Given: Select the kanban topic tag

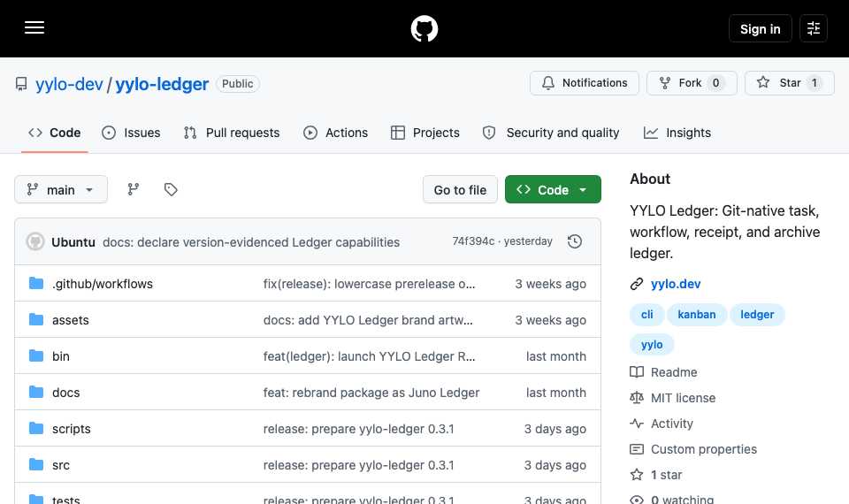Looking at the screenshot, I should point(696,315).
